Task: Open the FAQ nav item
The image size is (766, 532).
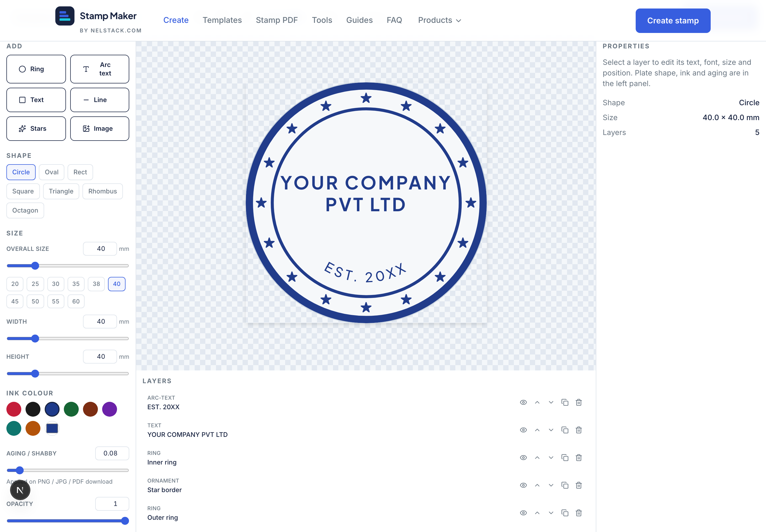Action: [x=394, y=20]
